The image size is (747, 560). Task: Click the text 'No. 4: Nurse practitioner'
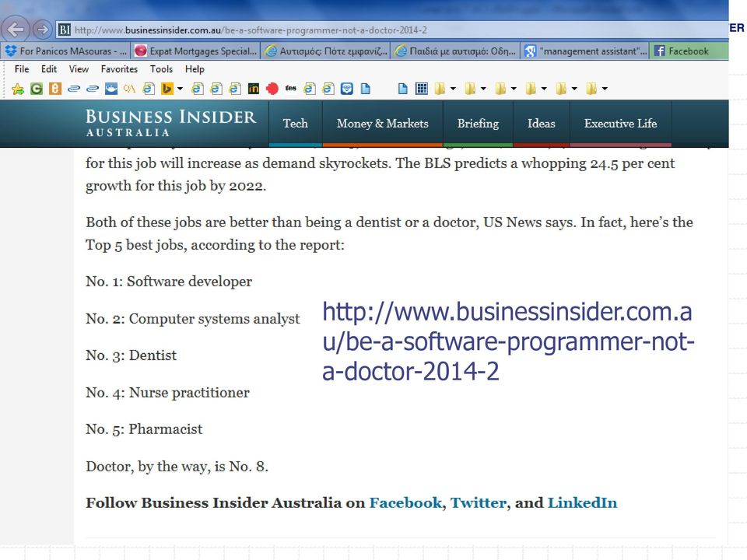click(x=167, y=392)
